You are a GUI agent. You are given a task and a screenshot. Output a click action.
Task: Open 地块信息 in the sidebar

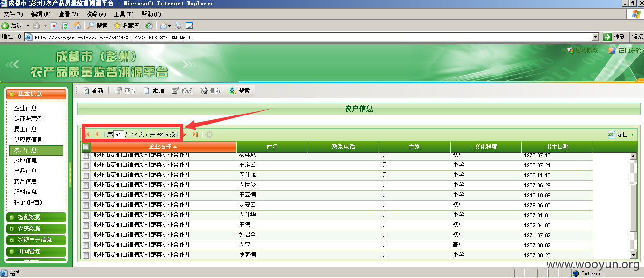(x=25, y=161)
